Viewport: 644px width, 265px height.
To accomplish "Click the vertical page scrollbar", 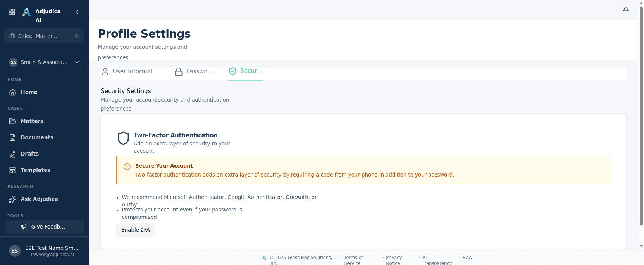I will 641,116.
